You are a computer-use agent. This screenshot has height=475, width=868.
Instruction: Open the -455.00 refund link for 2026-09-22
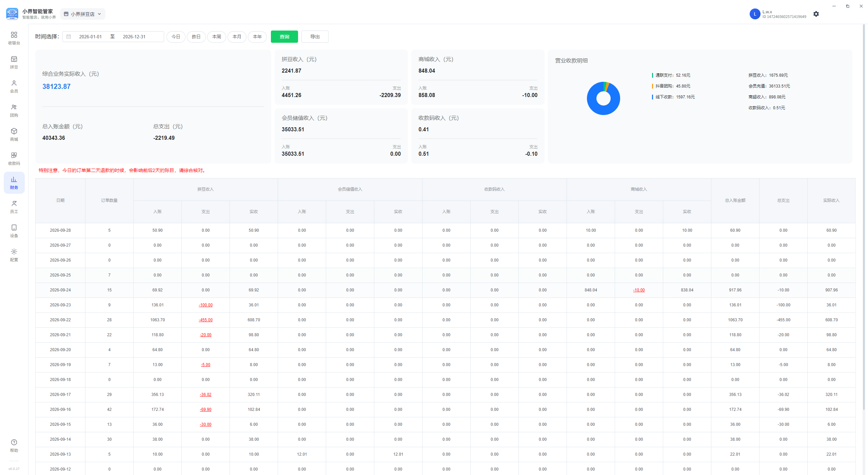205,320
